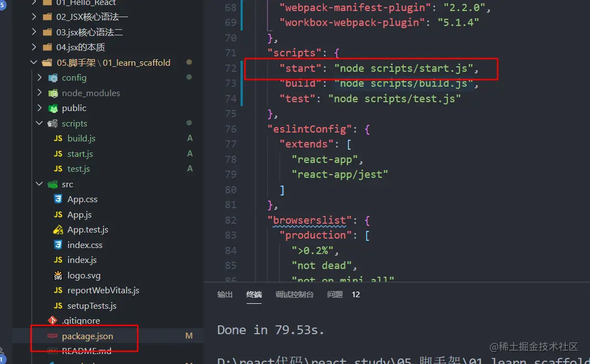Click the node_modules folder icon
The width and height of the screenshot is (590, 364).
[x=53, y=93]
